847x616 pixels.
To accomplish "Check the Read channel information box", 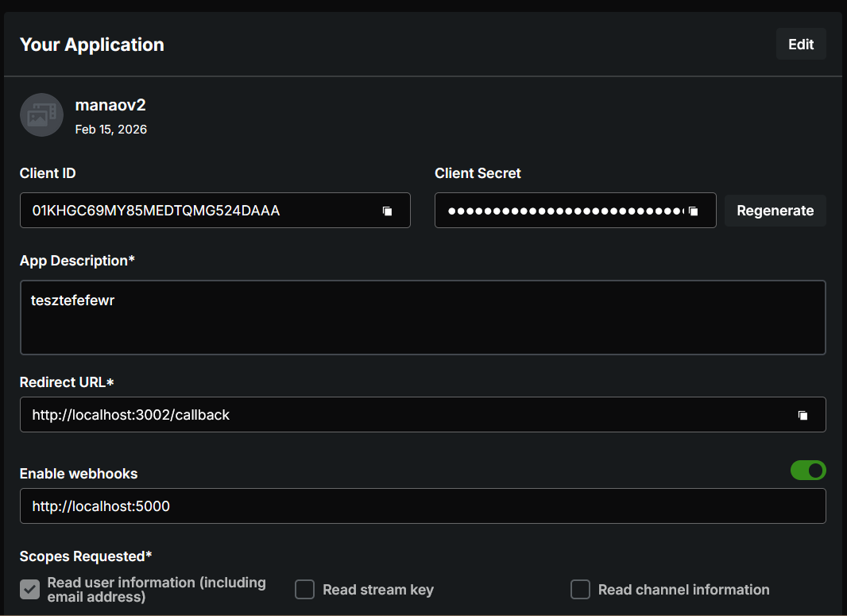I will coord(581,590).
